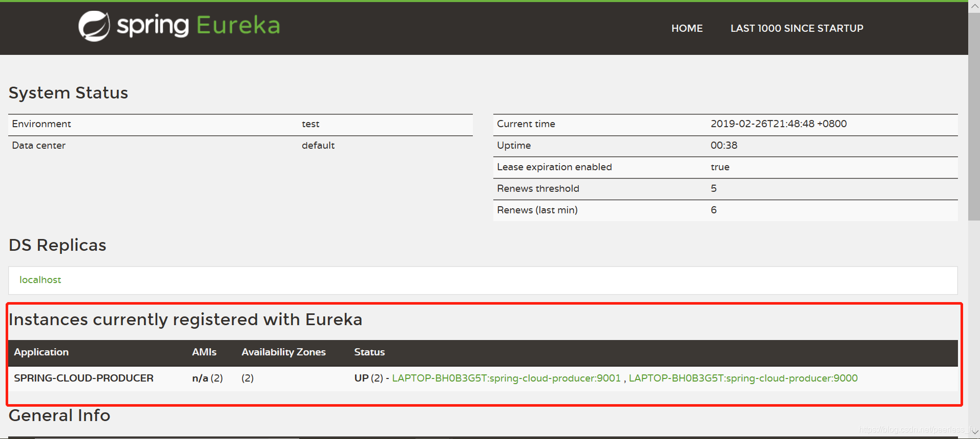This screenshot has width=980, height=439.
Task: Select the UP (2) status text
Action: click(369, 378)
